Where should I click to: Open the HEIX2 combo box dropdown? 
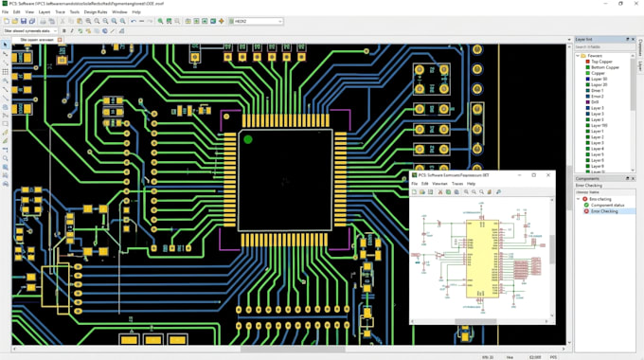click(x=280, y=21)
